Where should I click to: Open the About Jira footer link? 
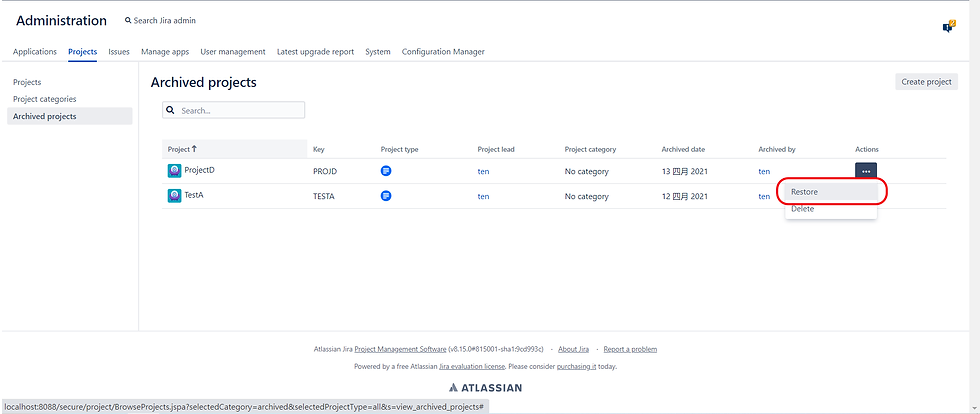point(574,349)
